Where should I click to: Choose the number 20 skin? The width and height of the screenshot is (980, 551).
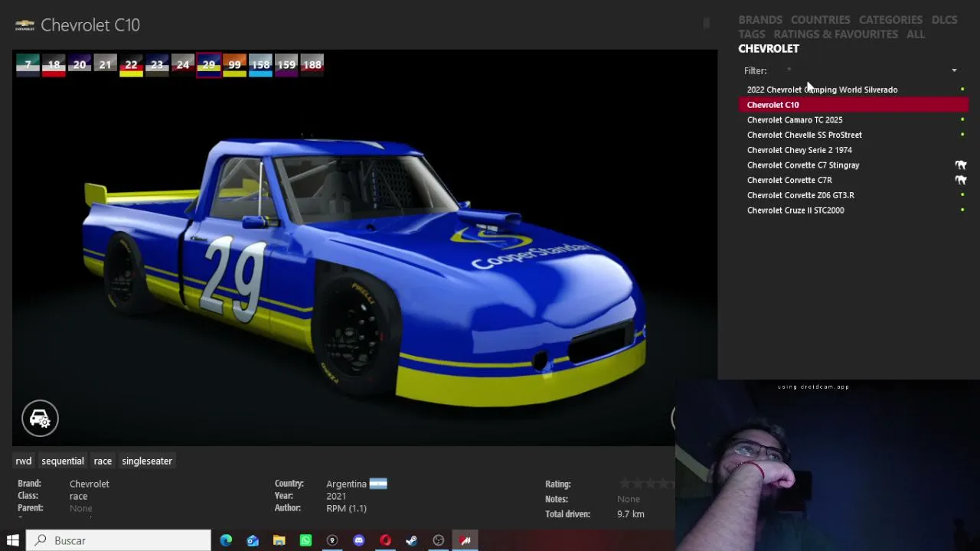80,65
